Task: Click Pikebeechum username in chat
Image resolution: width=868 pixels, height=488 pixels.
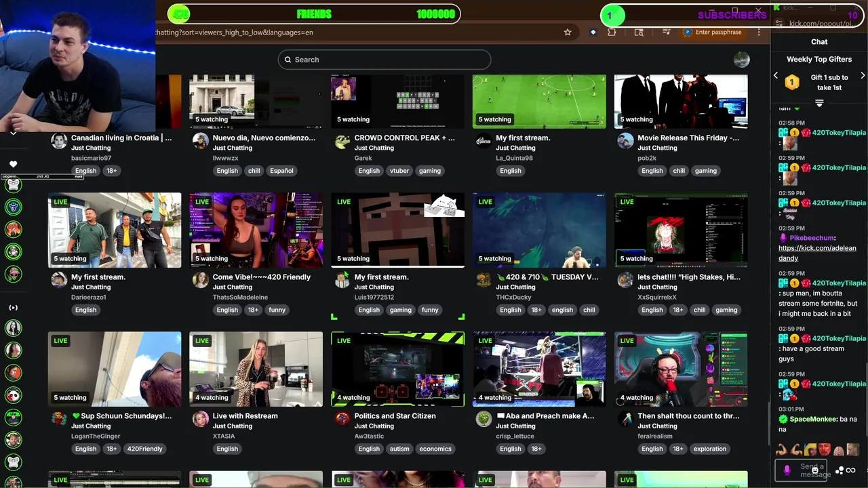Action: pyautogui.click(x=812, y=238)
